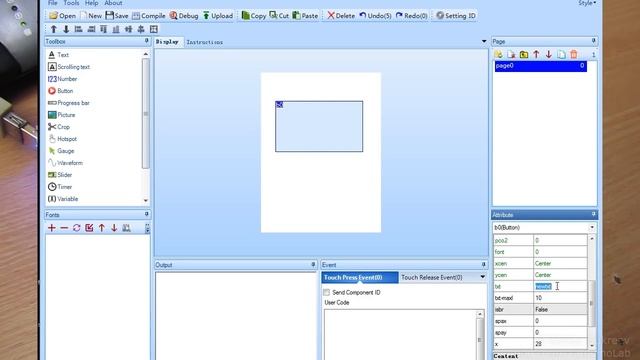Screen dimensions: 640x360
Task: Add a font with the plus icon
Action: (x=52, y=228)
